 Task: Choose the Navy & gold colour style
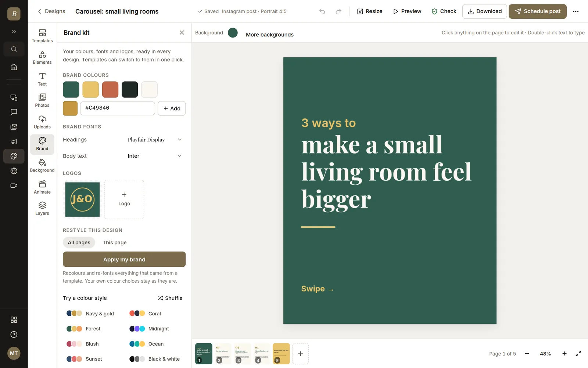(x=90, y=314)
